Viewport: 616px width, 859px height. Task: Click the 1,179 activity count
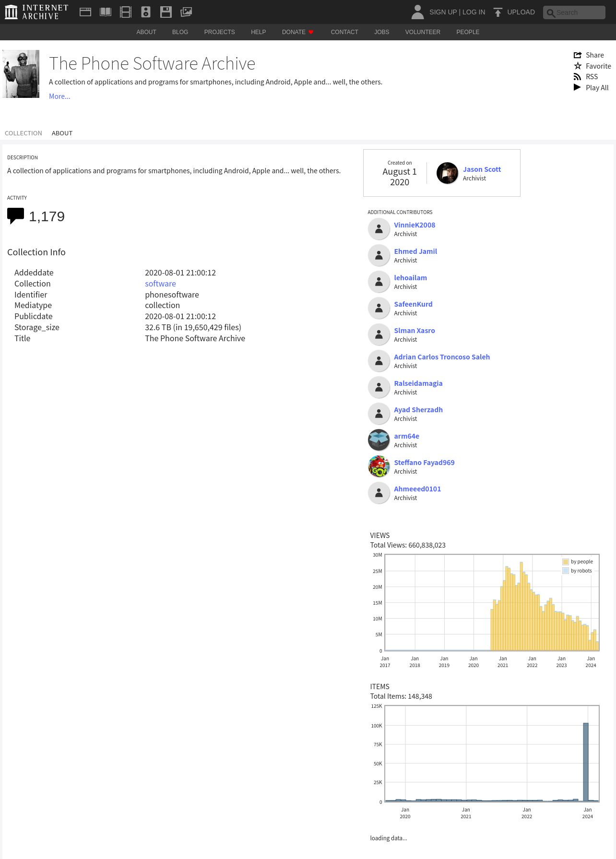pyautogui.click(x=47, y=216)
